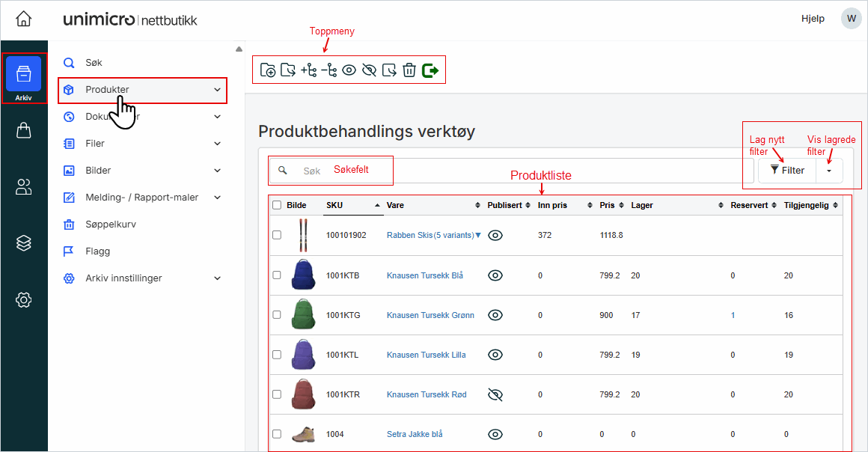868x452 pixels.
Task: Expand the Produkter menu chevron
Action: 217,90
